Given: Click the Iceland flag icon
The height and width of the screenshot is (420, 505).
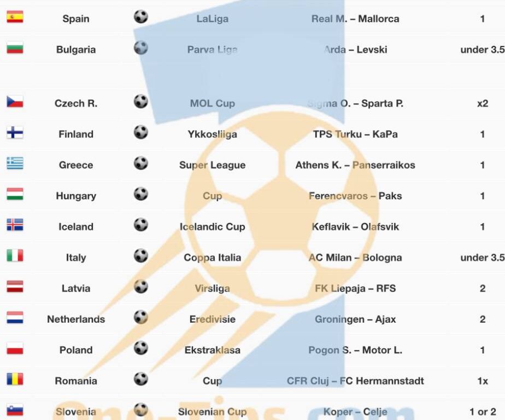Looking at the screenshot, I should (15, 225).
